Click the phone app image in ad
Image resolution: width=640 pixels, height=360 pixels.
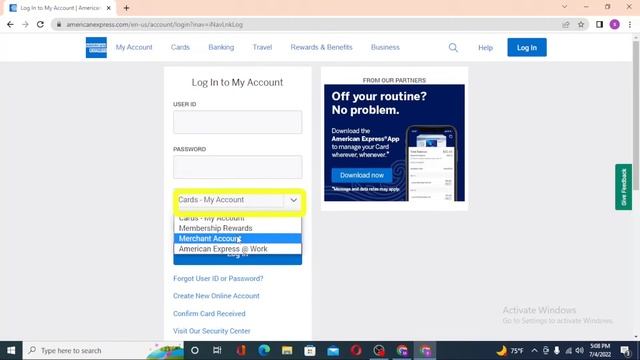point(431,163)
